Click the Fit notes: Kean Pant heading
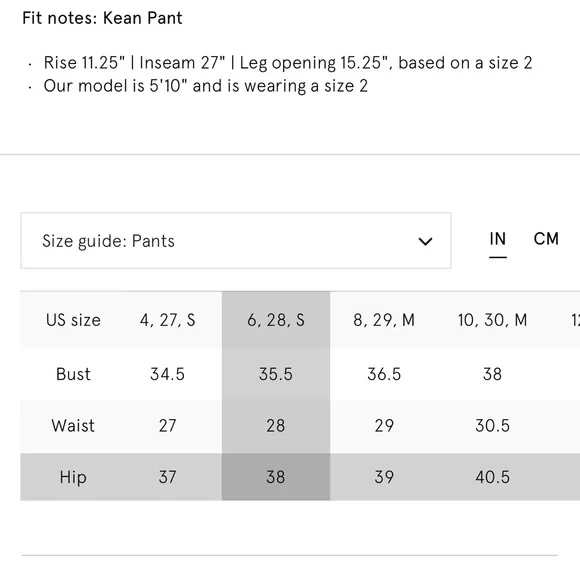Image resolution: width=580 pixels, height=580 pixels. (102, 18)
